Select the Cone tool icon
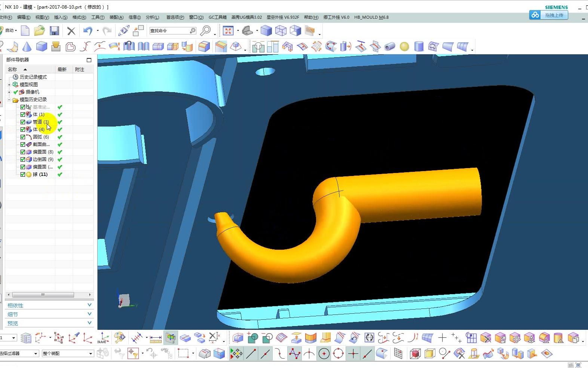Viewport: 588px width, 368px height. click(27, 46)
